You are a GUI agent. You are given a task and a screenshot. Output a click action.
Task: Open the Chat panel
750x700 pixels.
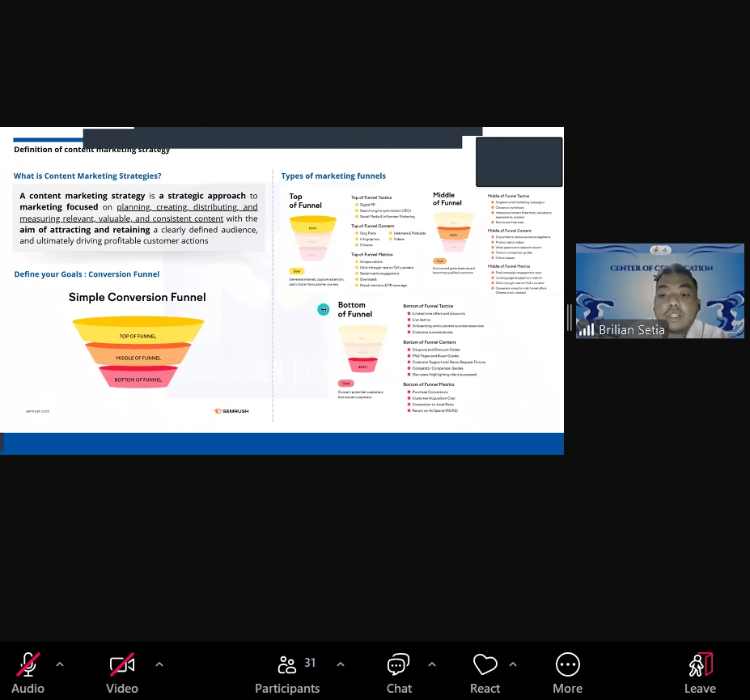coord(398,665)
